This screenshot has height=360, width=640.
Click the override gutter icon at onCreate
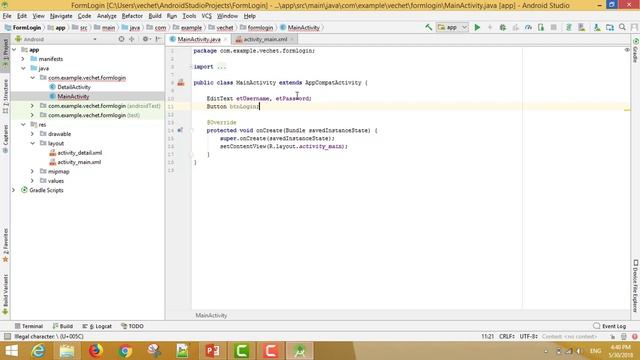pos(180,130)
